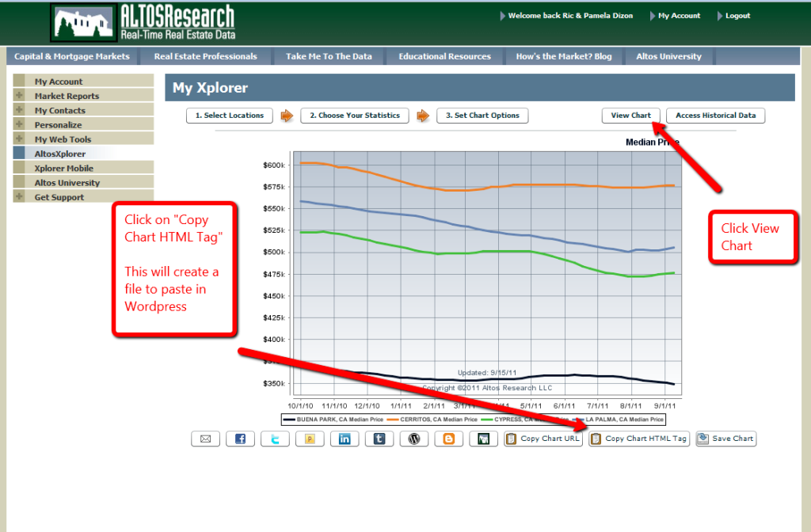Share the chart via the Blogger icon
The image size is (811, 532).
click(448, 438)
